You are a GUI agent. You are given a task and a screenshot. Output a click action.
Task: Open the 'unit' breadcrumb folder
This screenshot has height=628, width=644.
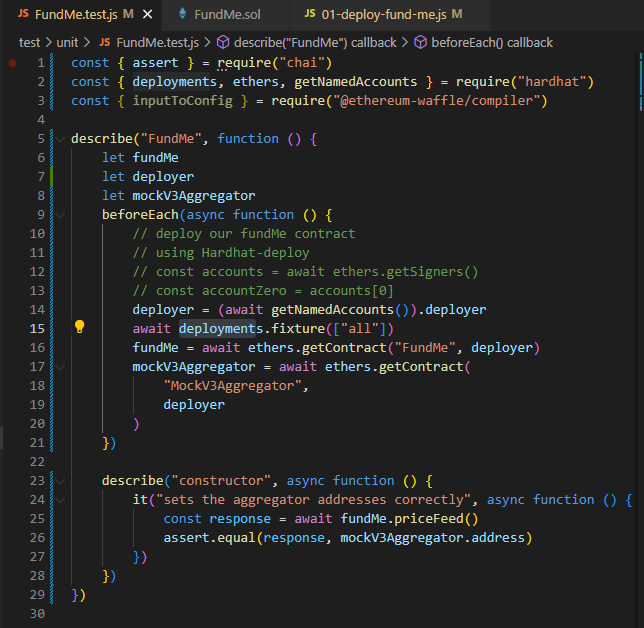coord(67,42)
